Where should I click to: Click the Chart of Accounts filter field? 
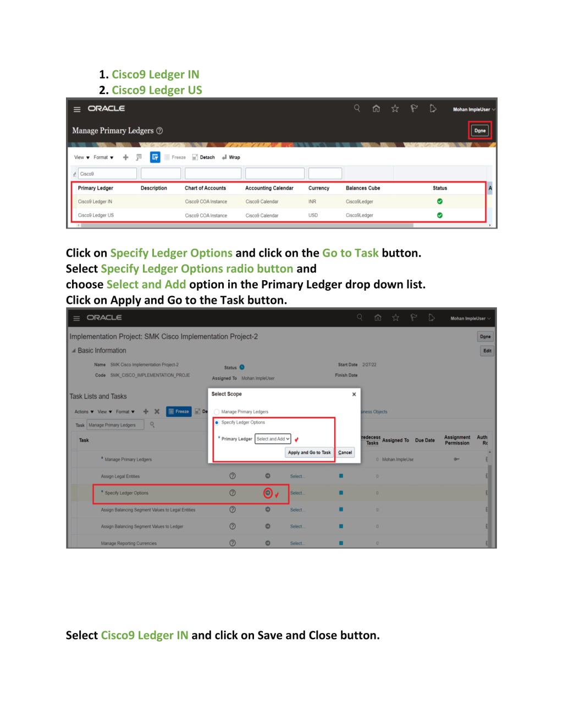click(213, 174)
